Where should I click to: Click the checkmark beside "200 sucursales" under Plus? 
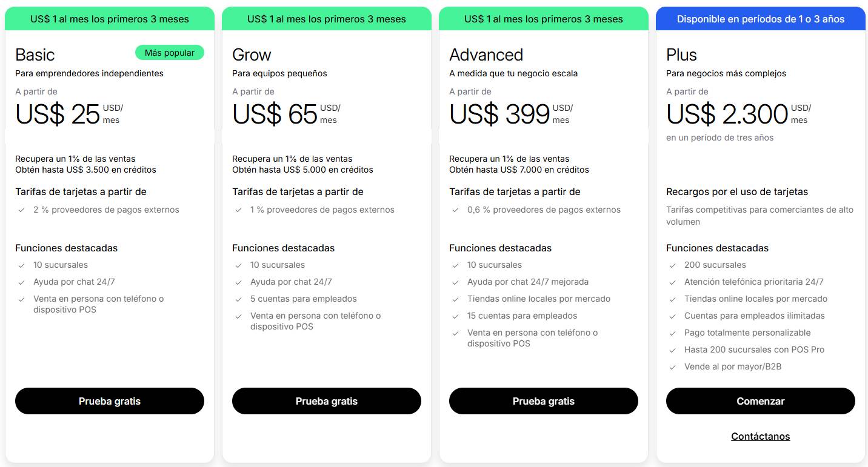point(673,265)
